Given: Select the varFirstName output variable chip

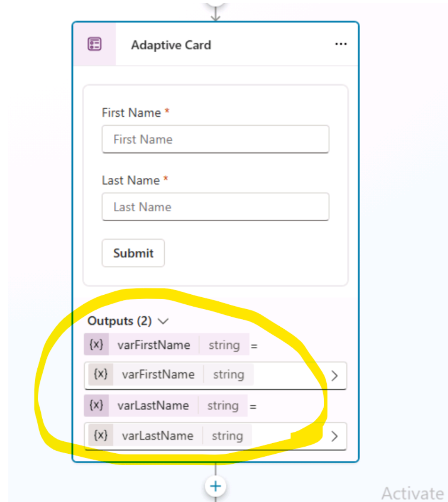Looking at the screenshot, I should (154, 345).
